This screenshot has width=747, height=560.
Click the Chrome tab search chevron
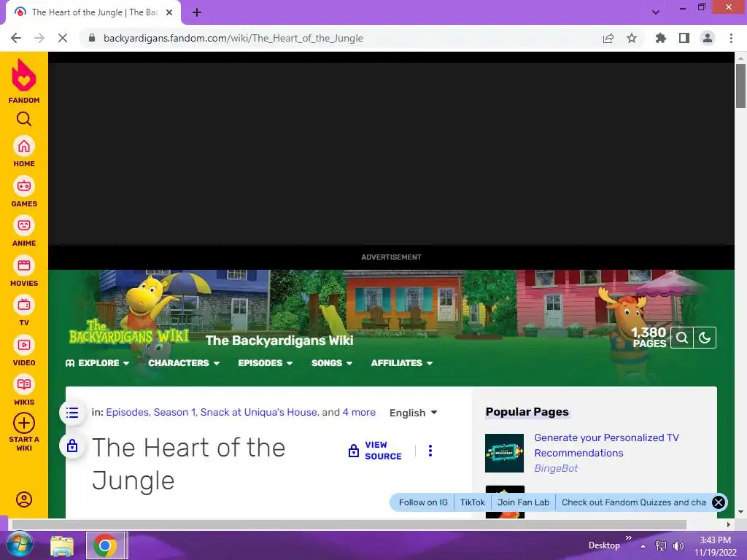656,12
